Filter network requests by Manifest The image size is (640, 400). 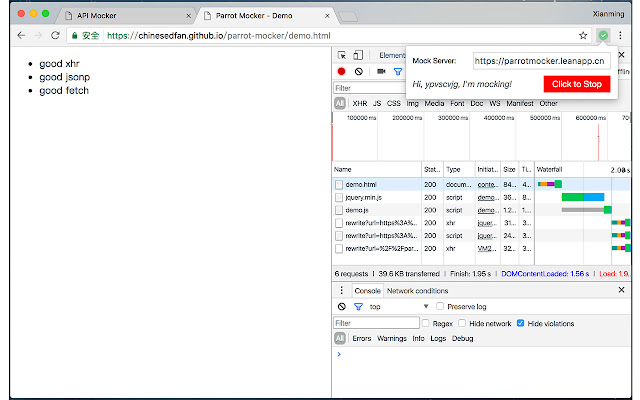[520, 104]
